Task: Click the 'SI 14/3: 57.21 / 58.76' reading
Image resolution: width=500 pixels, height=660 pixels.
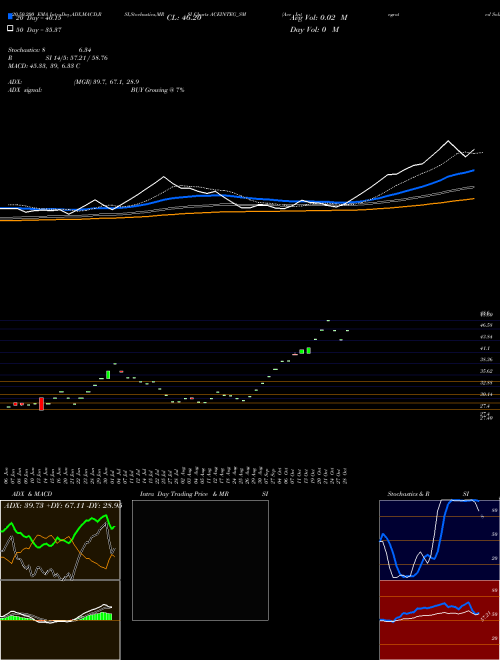Action: point(77,58)
